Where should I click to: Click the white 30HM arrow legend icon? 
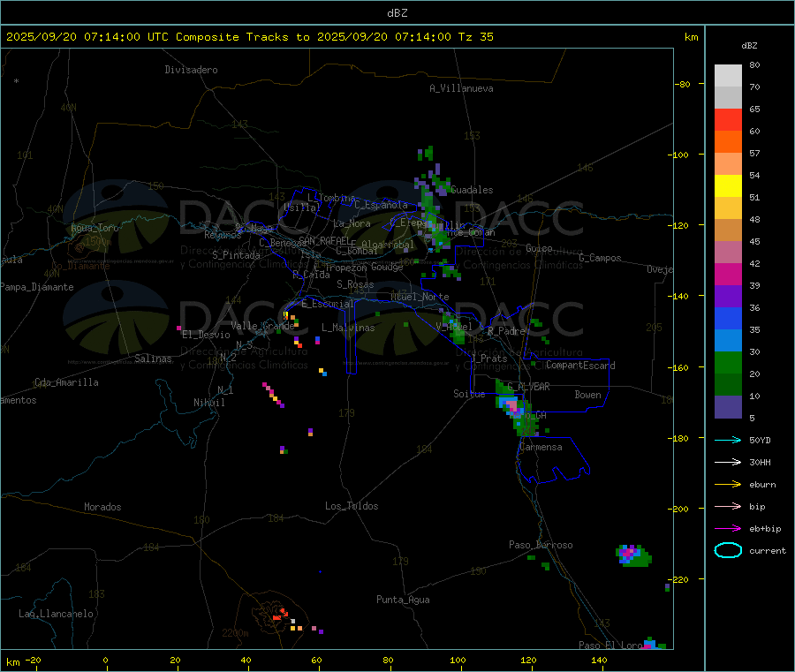pyautogui.click(x=728, y=462)
